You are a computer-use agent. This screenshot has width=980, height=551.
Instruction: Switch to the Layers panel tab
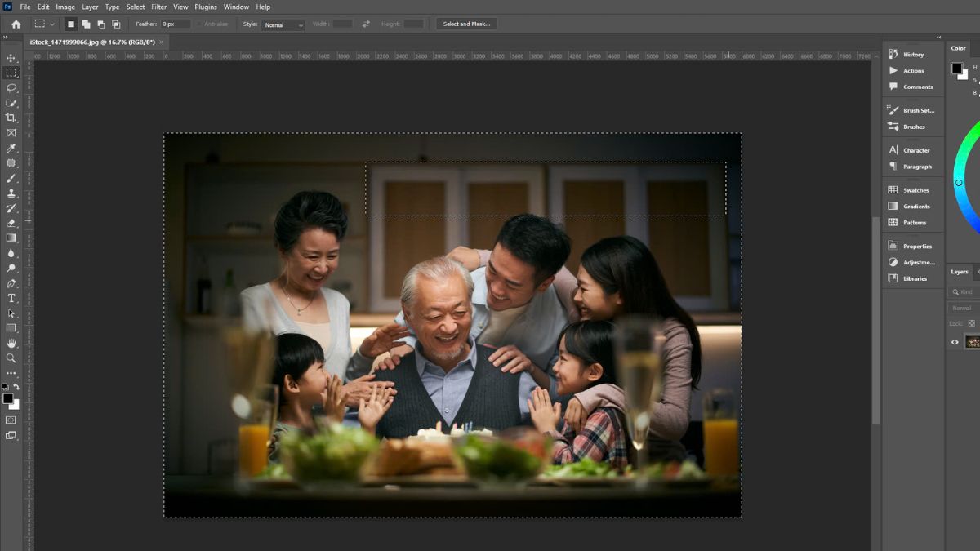pos(960,272)
